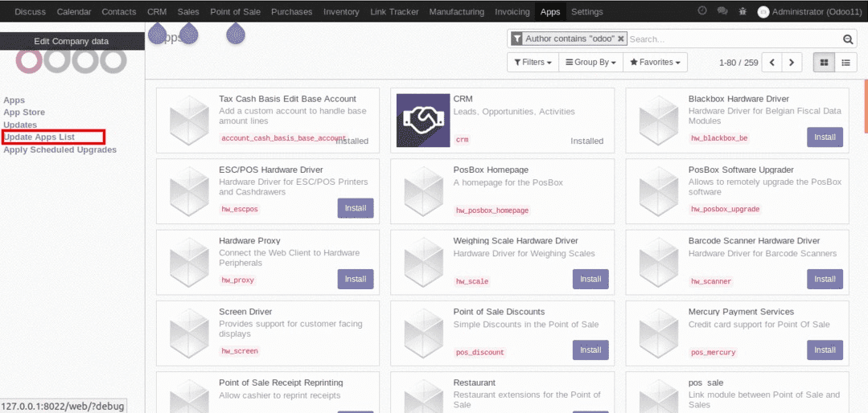Click the pos_mercury technical name
868x413 pixels.
[x=714, y=352]
